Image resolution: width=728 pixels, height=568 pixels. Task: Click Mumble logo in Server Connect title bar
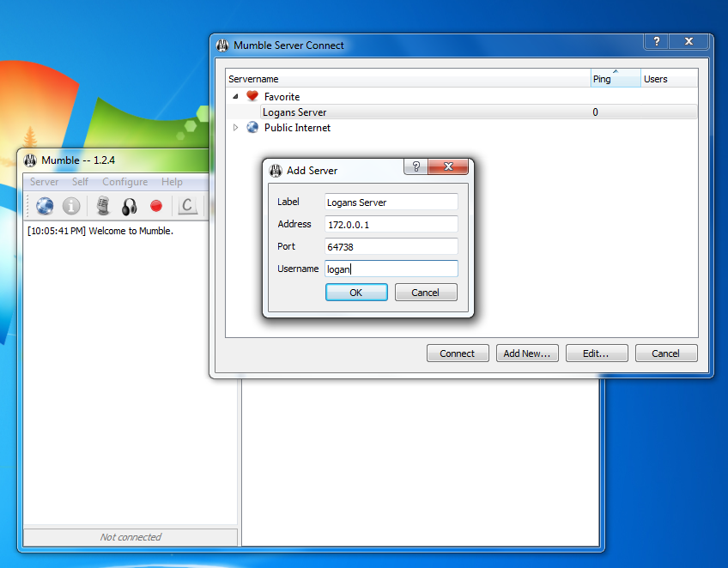[222, 45]
